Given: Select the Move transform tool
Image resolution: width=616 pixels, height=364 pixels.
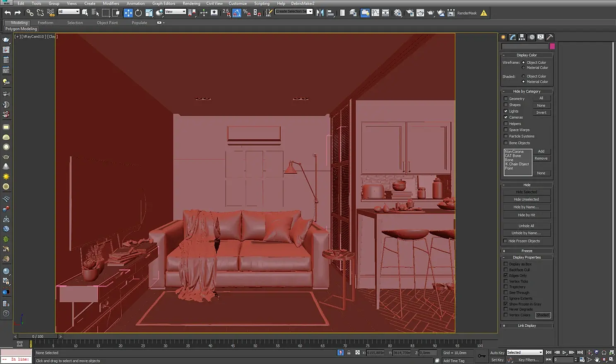Looking at the screenshot, I should (128, 13).
